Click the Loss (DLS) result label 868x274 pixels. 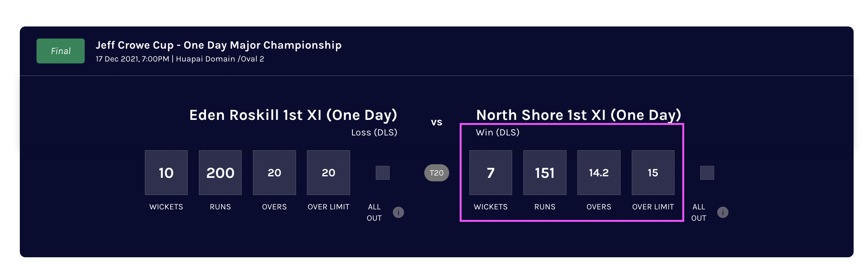click(374, 132)
